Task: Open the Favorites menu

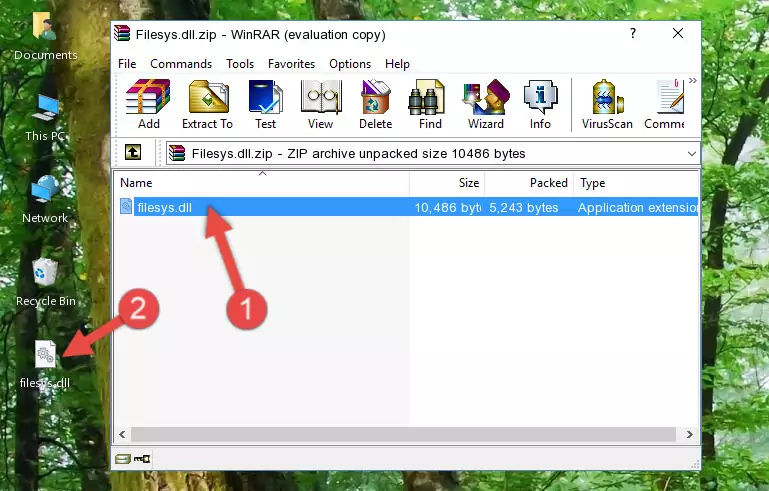Action: (x=291, y=64)
